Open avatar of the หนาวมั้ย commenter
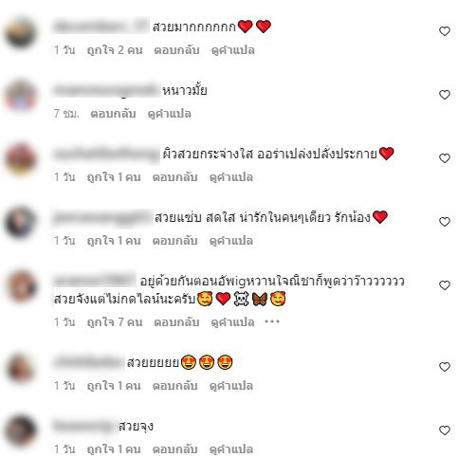 click(x=21, y=96)
